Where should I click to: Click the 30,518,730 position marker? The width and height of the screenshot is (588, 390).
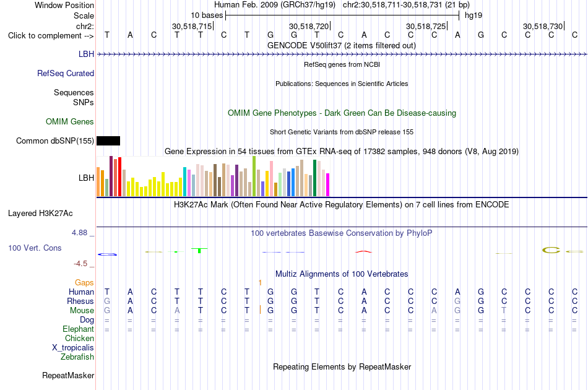(543, 26)
